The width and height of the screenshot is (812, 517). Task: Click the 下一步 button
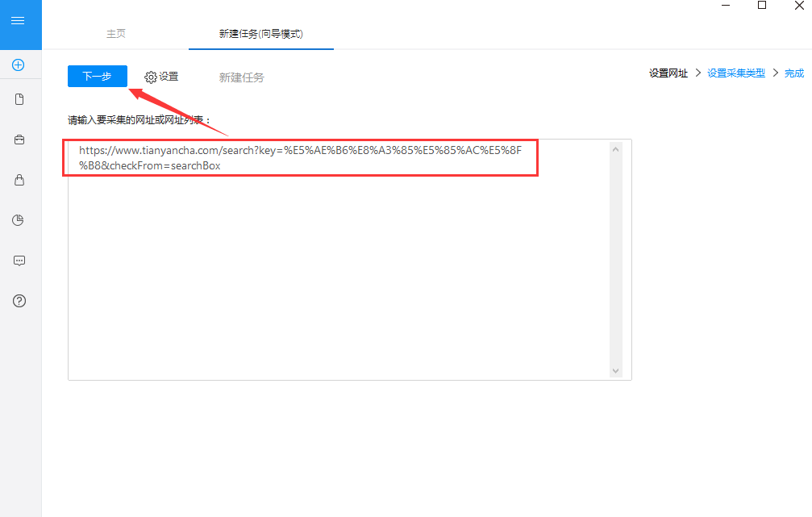97,76
